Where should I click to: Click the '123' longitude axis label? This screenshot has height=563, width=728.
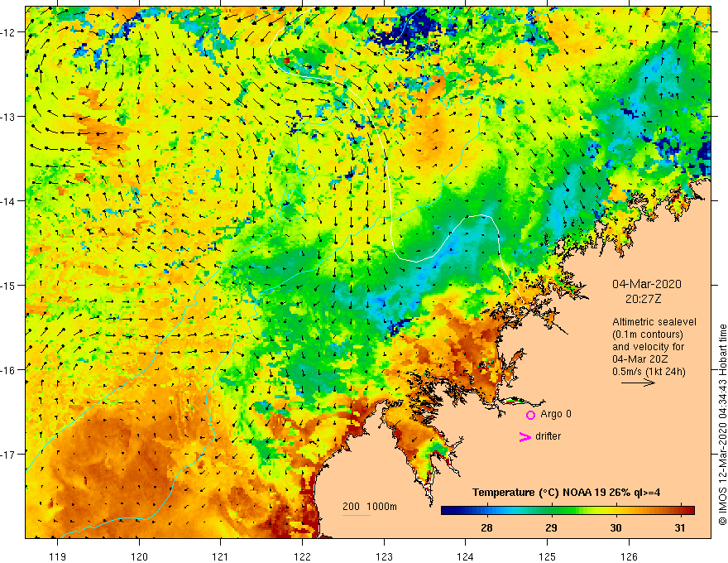(x=384, y=556)
